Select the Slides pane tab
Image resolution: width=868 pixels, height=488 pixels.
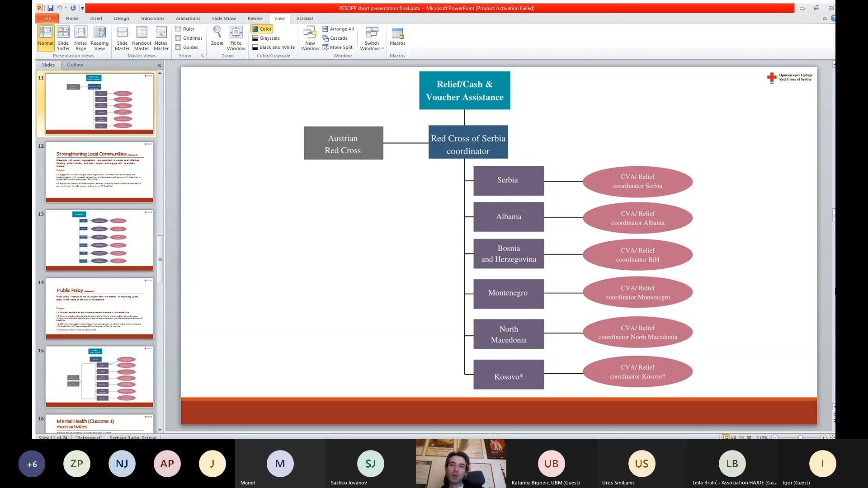tap(48, 65)
